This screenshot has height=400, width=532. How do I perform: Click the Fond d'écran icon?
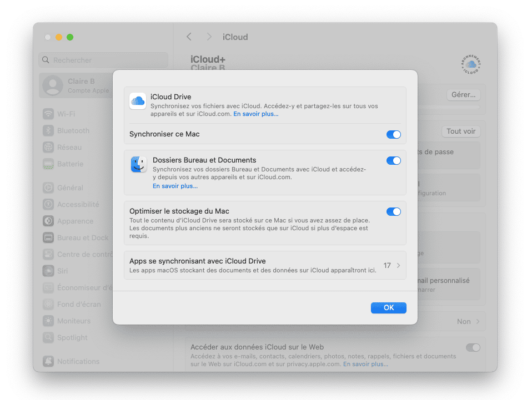[x=48, y=303]
